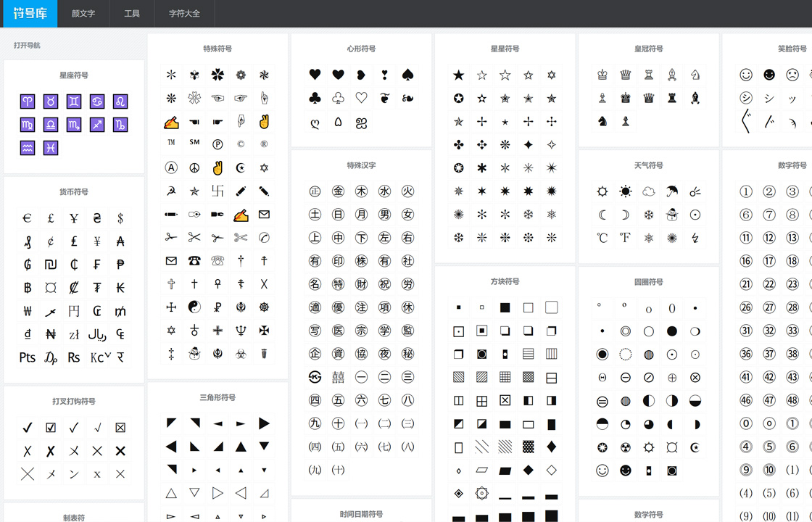
Task: Select the cloud weather symbol
Action: (x=649, y=192)
